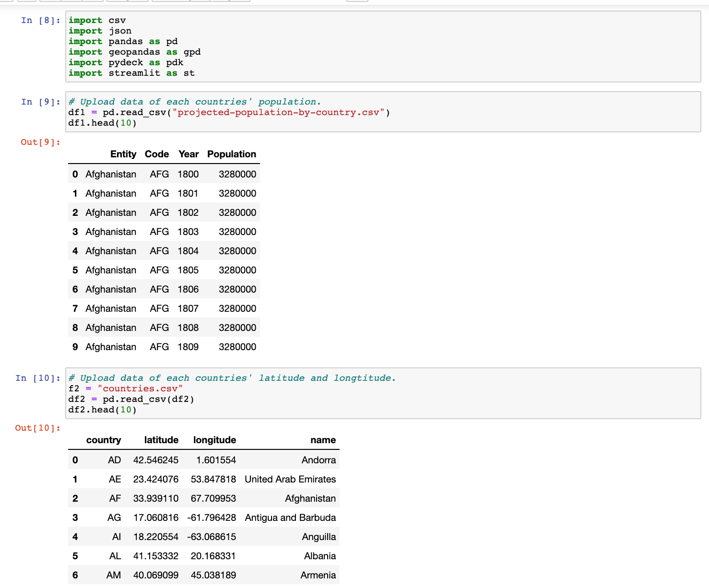Select the population upload comment line
The height and width of the screenshot is (588, 709).
194,101
